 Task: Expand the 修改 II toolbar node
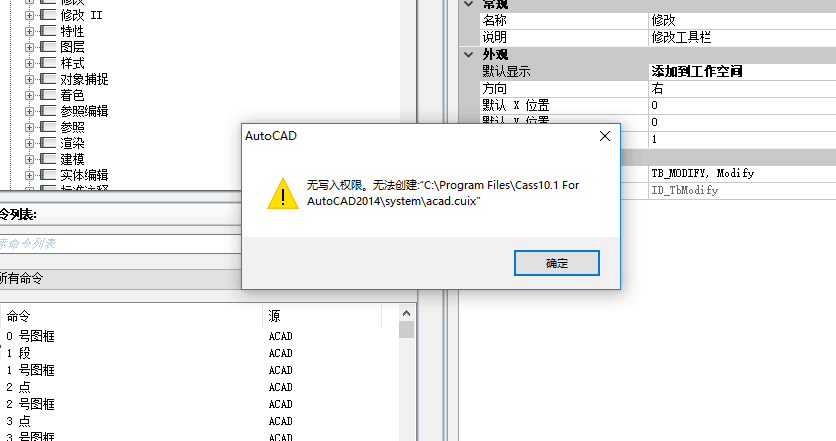pyautogui.click(x=29, y=15)
